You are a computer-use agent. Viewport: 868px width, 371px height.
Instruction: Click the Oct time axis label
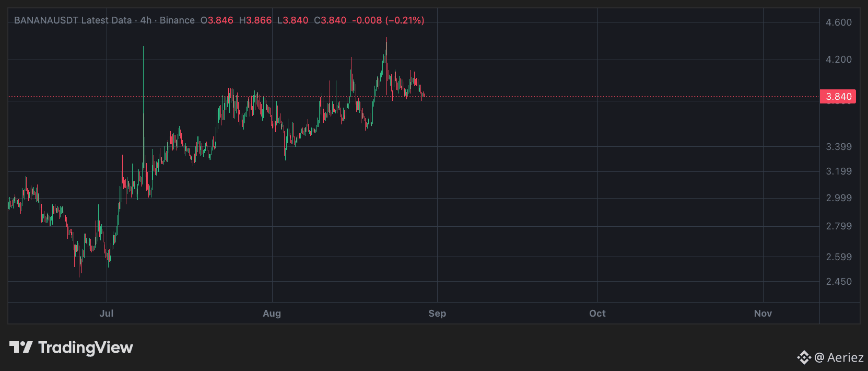coord(597,314)
